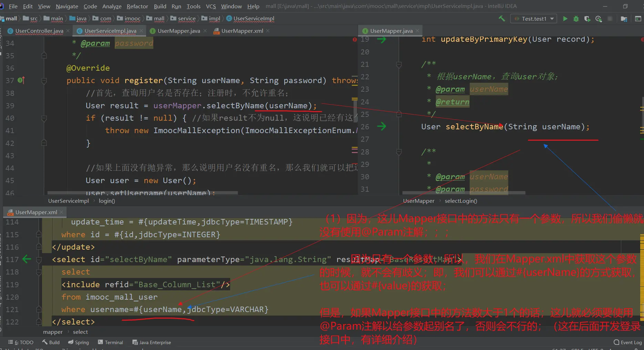Click the impl breadcrumb in navigation bar
This screenshot has height=350, width=644.
[x=214, y=19]
